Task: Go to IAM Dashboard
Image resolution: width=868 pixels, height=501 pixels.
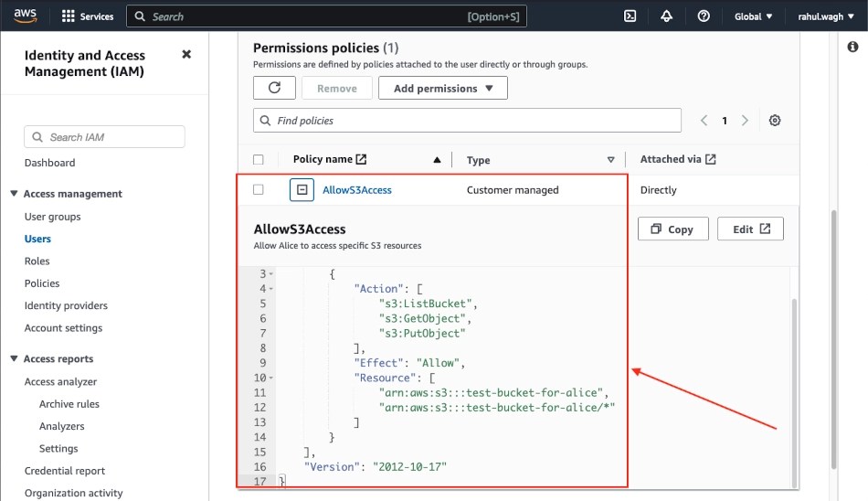Action: point(50,163)
